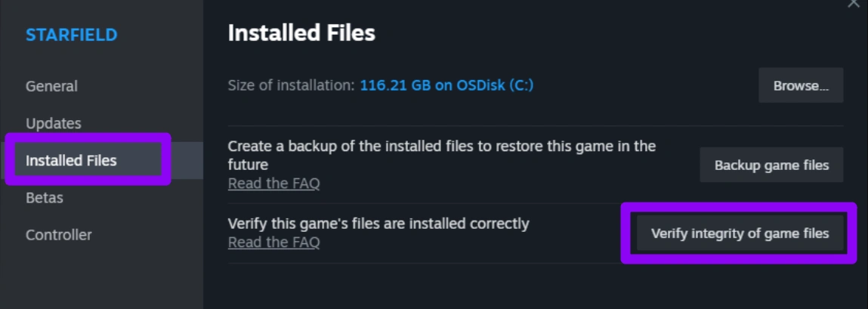Click the empty sidebar area below Controller
868x309 pixels.
tap(101, 280)
